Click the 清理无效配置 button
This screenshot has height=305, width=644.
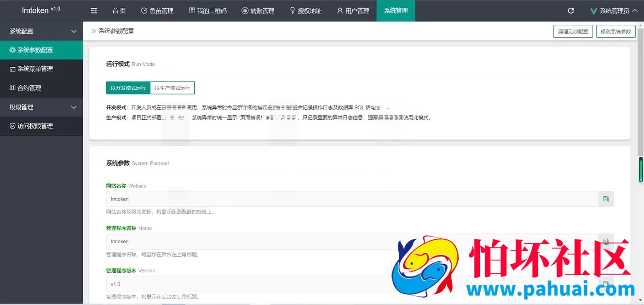point(573,31)
